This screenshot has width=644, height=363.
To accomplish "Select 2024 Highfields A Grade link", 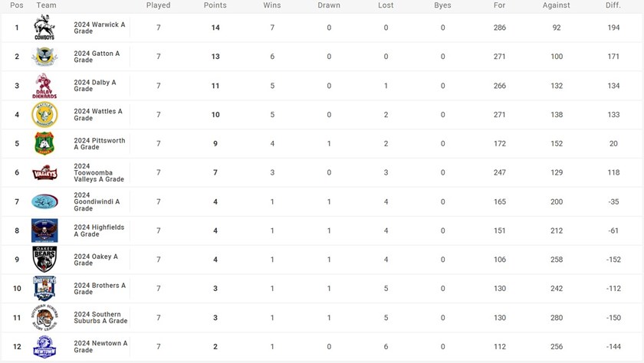I will pos(99,231).
